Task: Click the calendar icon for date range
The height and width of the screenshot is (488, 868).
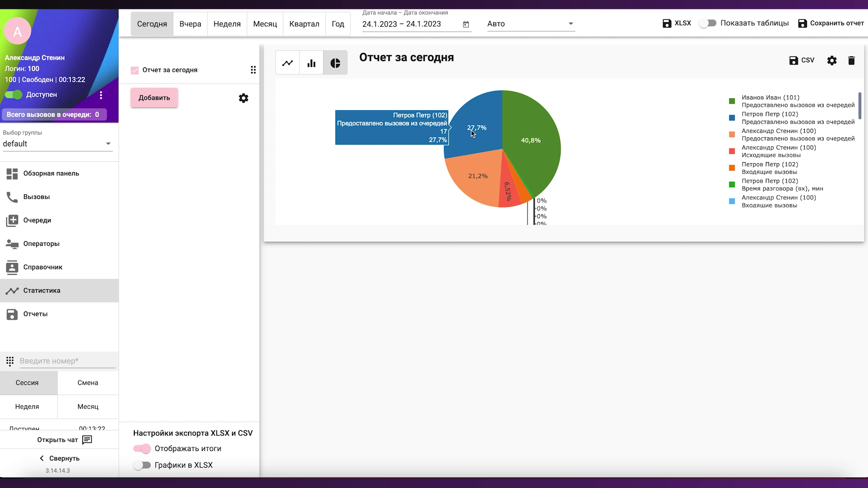Action: [466, 24]
